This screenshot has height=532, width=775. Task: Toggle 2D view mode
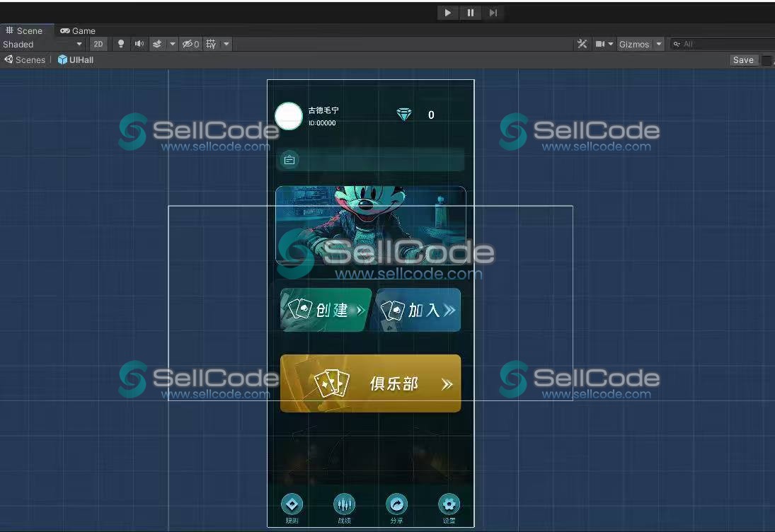98,44
